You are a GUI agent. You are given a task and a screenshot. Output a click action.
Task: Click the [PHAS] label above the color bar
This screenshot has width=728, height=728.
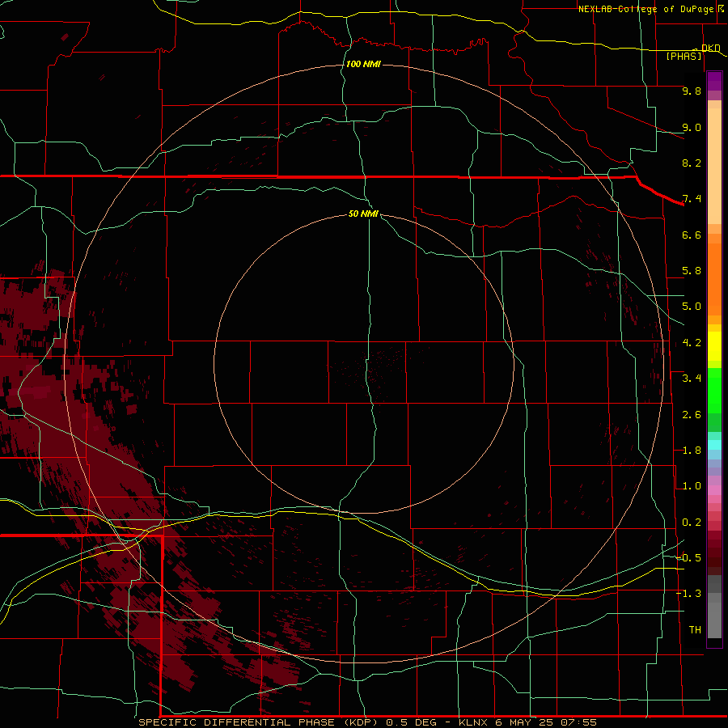684,57
